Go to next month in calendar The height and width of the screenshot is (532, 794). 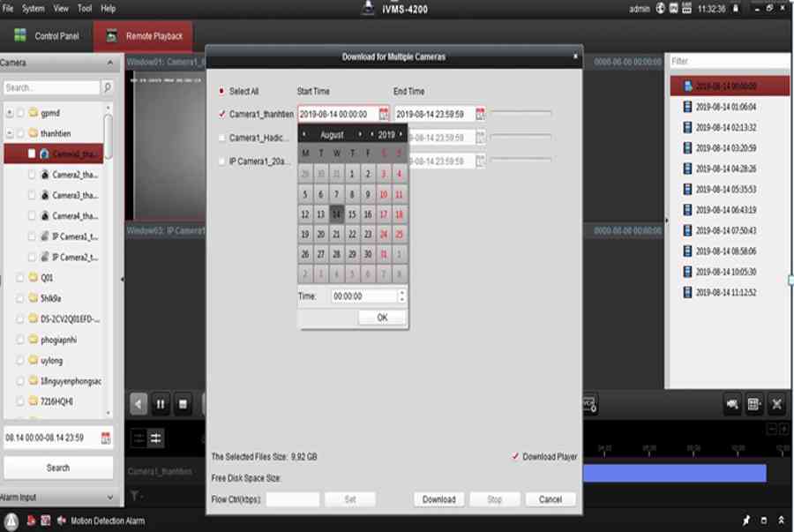tap(359, 135)
